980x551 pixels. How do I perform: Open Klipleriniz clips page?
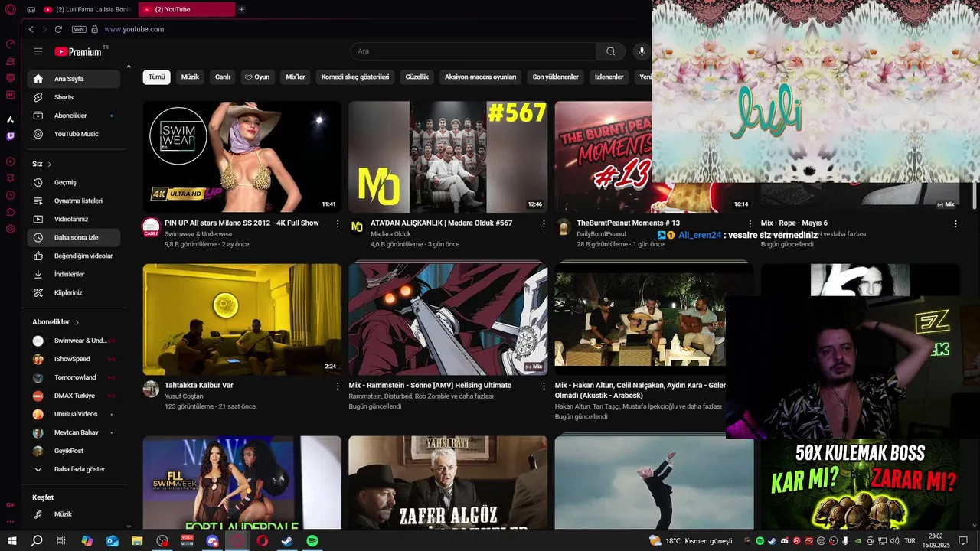pos(73,292)
